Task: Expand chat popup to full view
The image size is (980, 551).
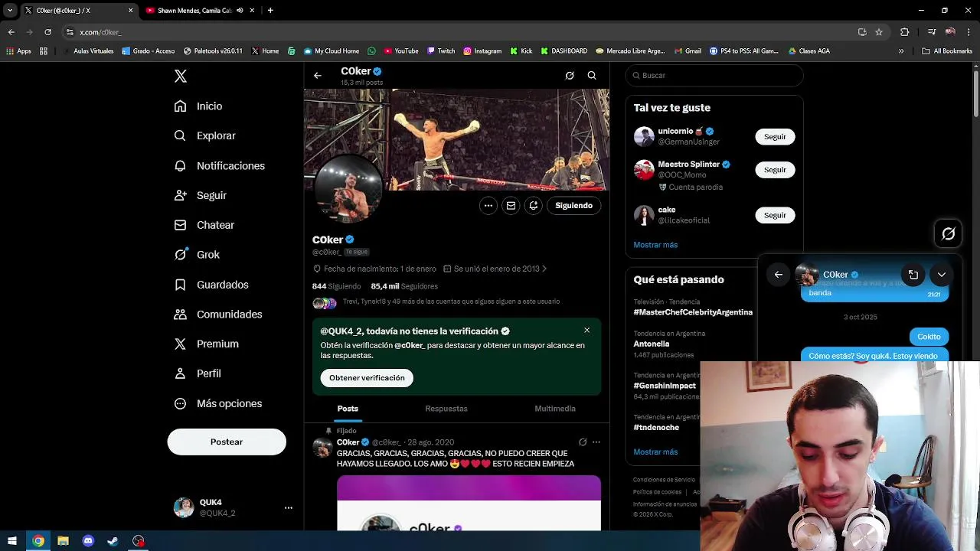Action: [913, 275]
